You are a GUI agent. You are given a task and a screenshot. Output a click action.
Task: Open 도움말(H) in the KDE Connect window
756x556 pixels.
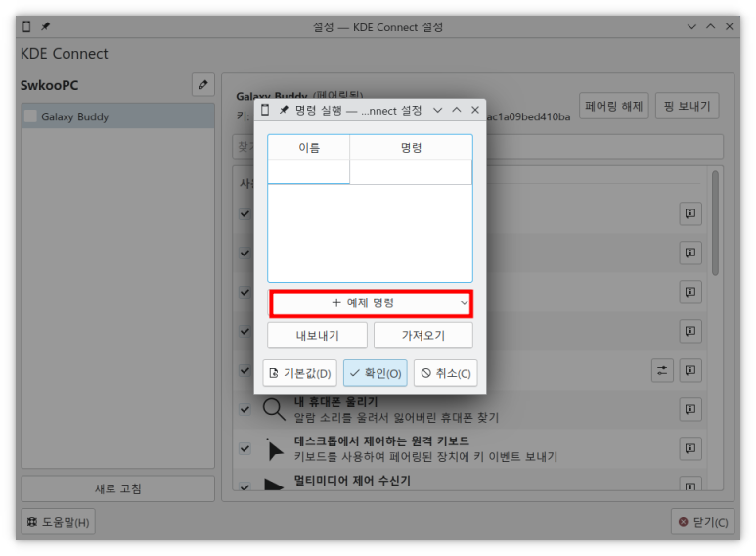tap(59, 522)
